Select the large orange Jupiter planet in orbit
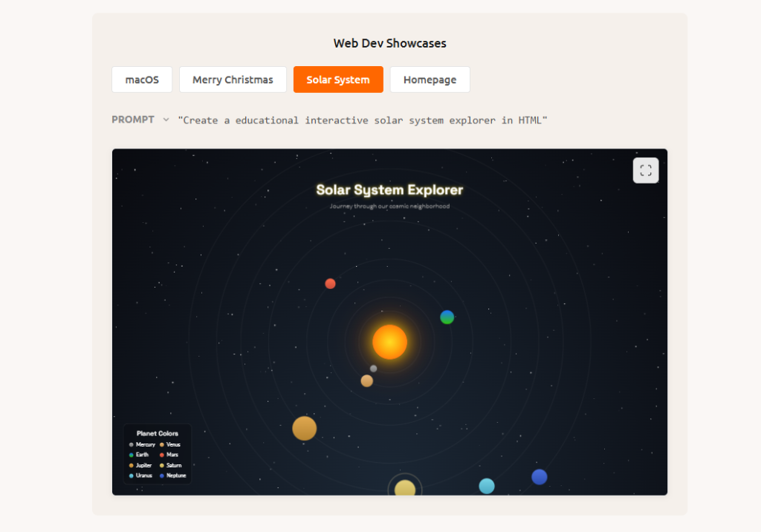 tap(304, 429)
